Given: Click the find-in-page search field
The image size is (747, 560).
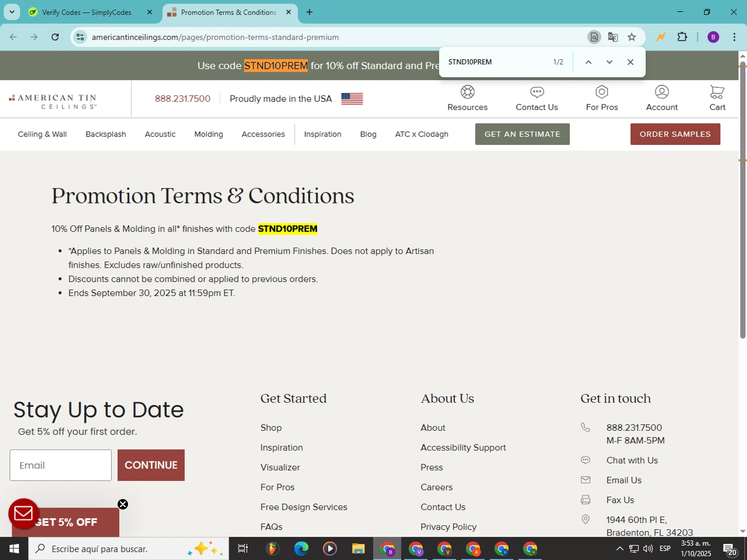Looking at the screenshot, I should [x=496, y=62].
